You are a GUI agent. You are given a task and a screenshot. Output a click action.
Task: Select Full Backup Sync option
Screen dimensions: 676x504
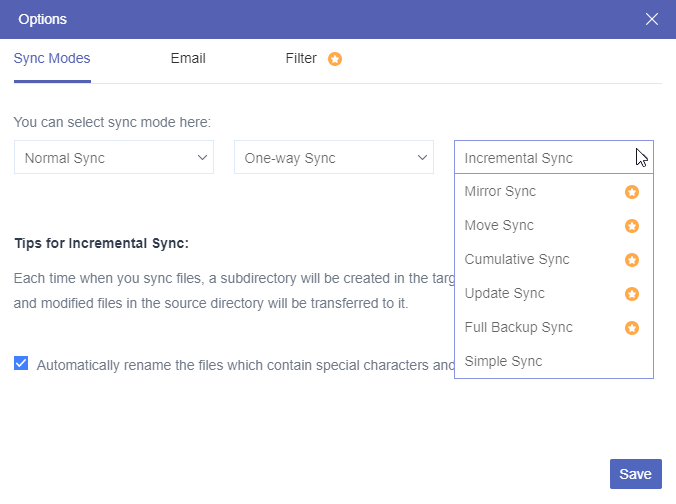pyautogui.click(x=518, y=327)
